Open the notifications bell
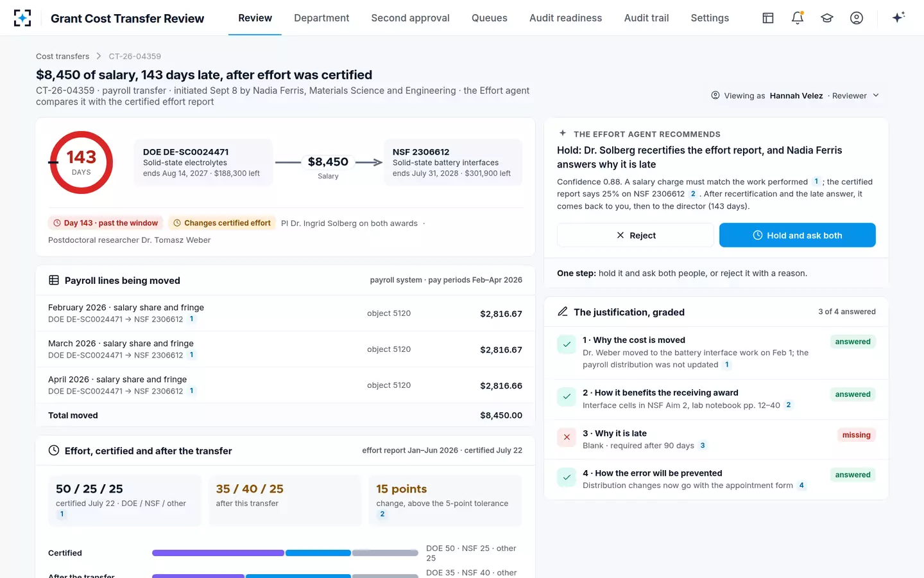Viewport: 924px width, 578px height. click(798, 18)
